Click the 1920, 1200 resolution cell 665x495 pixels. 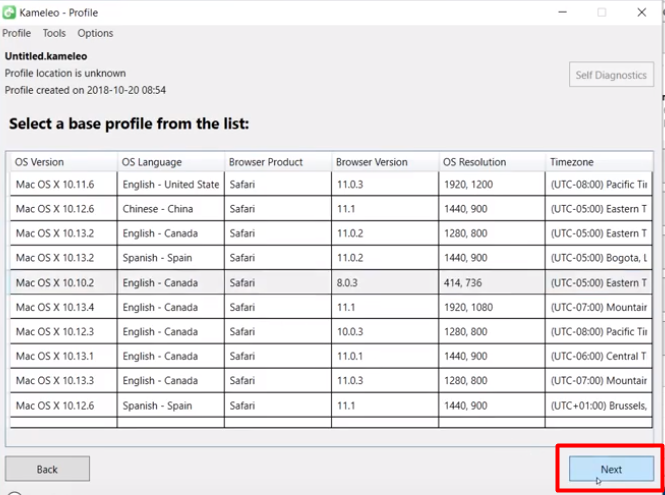(x=492, y=184)
